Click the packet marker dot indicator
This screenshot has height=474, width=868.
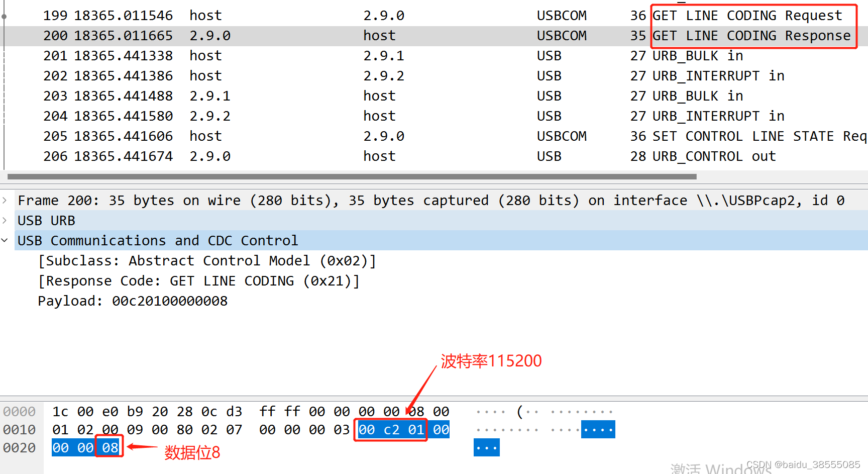coord(5,17)
